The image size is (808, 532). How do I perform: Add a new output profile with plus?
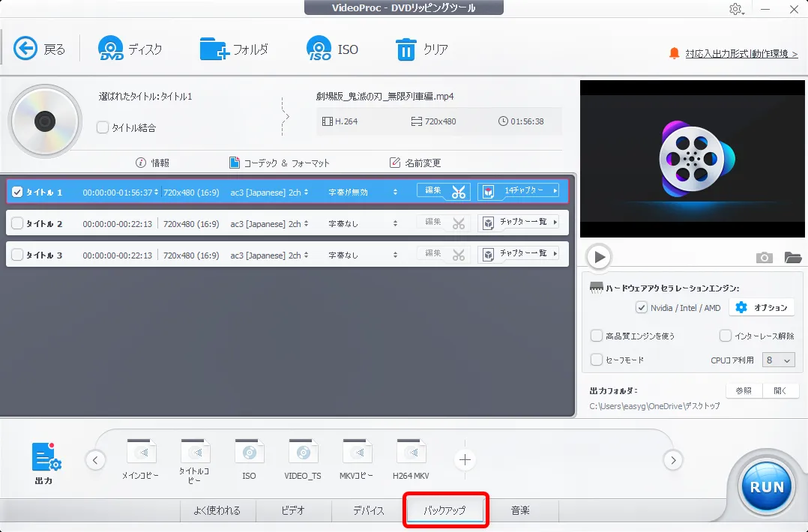[465, 459]
